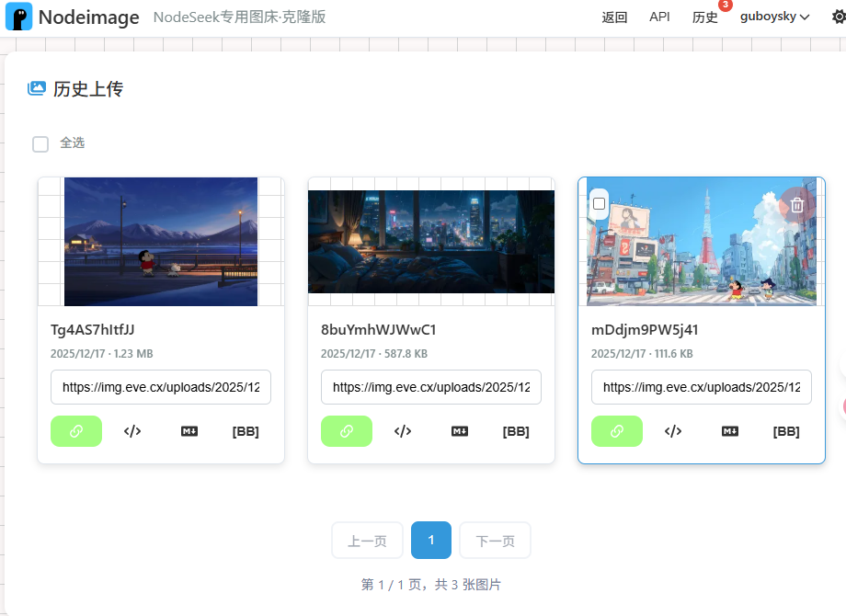Go to 下一页 next page
The height and width of the screenshot is (616, 846).
coord(495,541)
